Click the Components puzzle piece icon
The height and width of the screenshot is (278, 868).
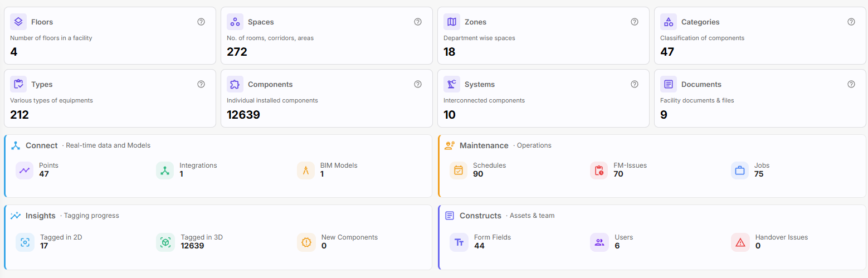235,84
